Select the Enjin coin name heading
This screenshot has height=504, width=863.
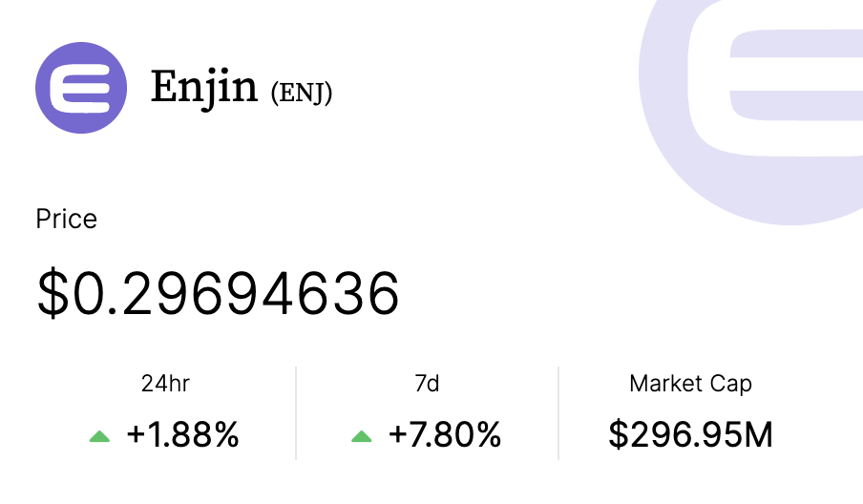[x=204, y=88]
